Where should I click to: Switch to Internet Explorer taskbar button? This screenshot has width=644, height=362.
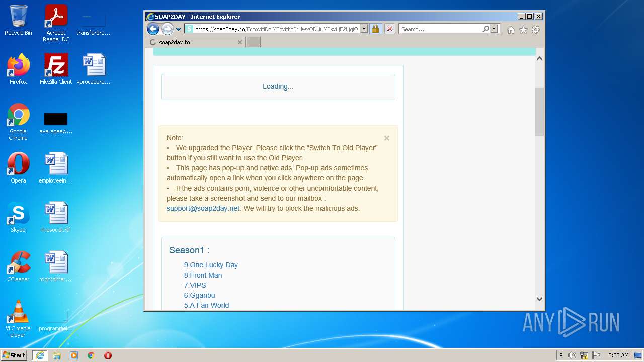pos(40,355)
